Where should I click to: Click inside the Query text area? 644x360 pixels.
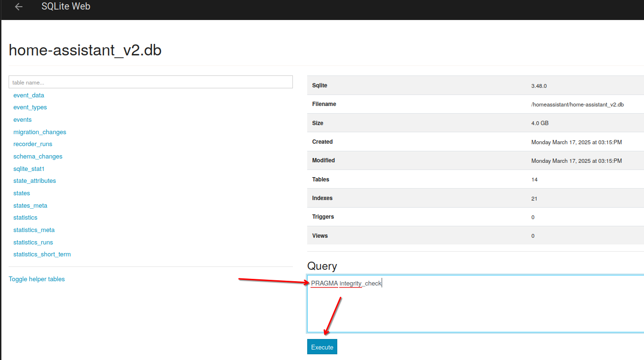click(x=475, y=304)
